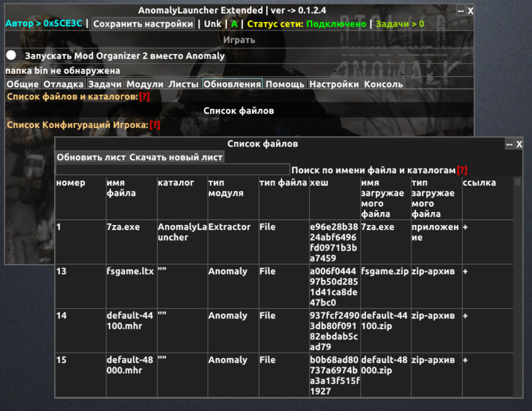The image size is (532, 411).
Task: Click the тип файла column header
Action: coord(283,183)
